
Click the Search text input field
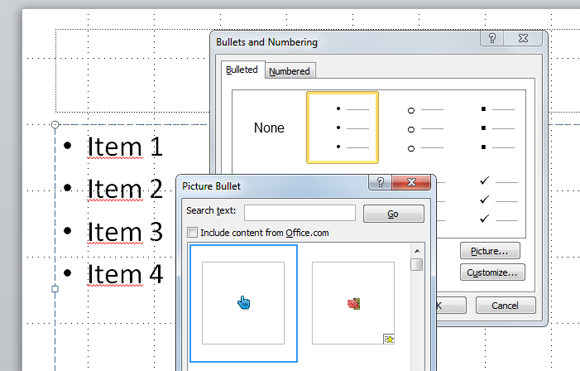pos(300,213)
